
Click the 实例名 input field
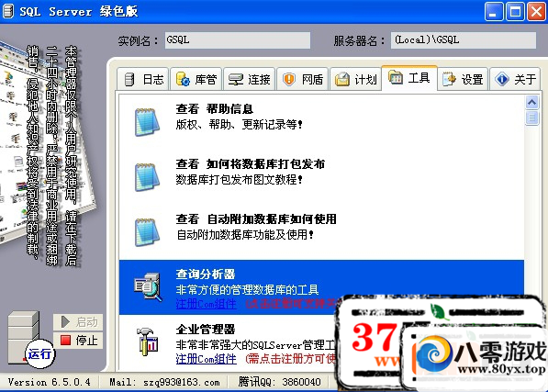coord(238,40)
